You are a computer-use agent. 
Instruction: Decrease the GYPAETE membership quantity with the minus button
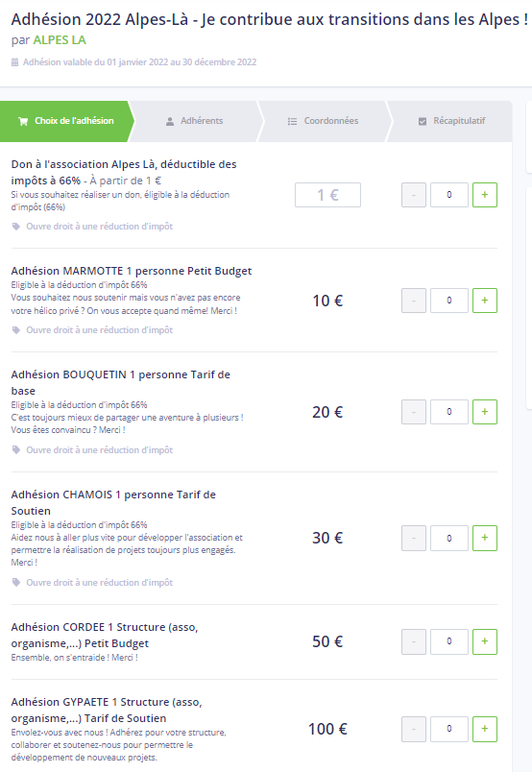pos(414,729)
